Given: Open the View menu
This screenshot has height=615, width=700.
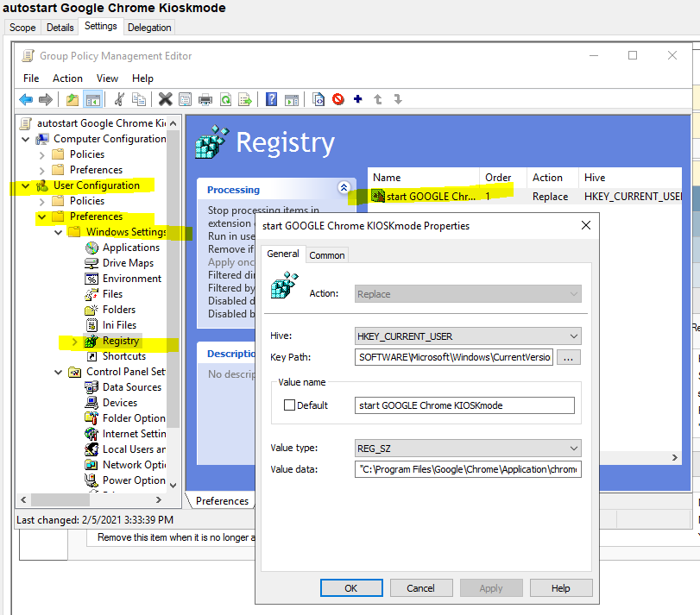Looking at the screenshot, I should [x=107, y=78].
